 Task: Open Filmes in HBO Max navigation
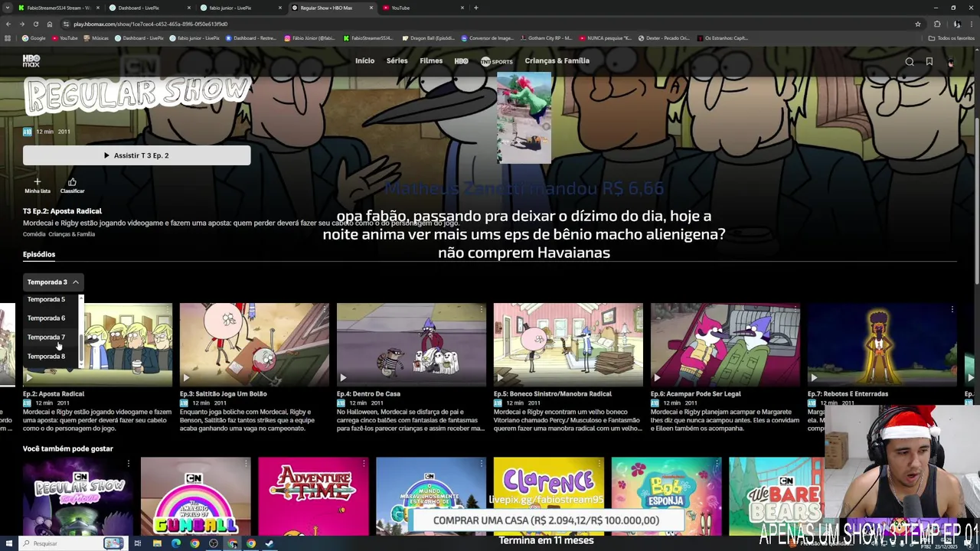click(x=431, y=60)
